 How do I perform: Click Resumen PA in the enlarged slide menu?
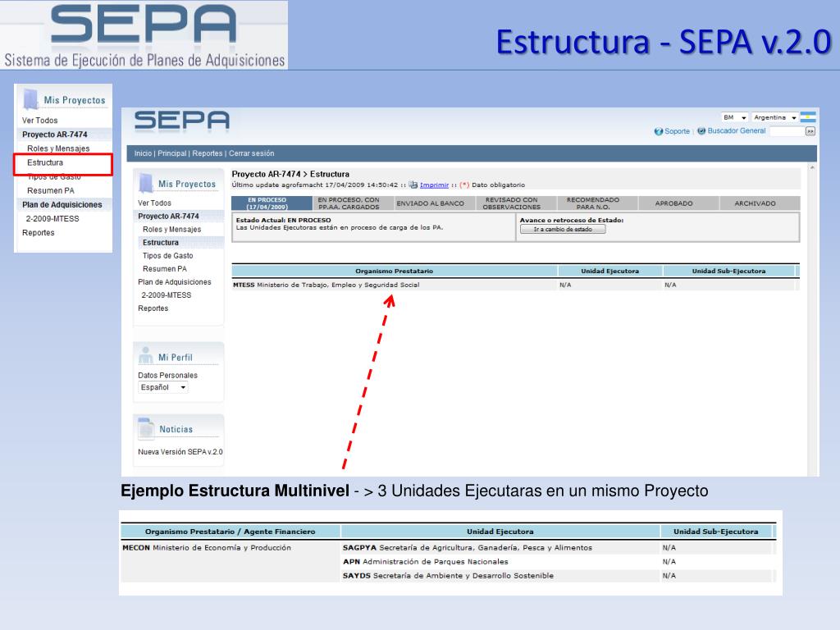pyautogui.click(x=51, y=190)
